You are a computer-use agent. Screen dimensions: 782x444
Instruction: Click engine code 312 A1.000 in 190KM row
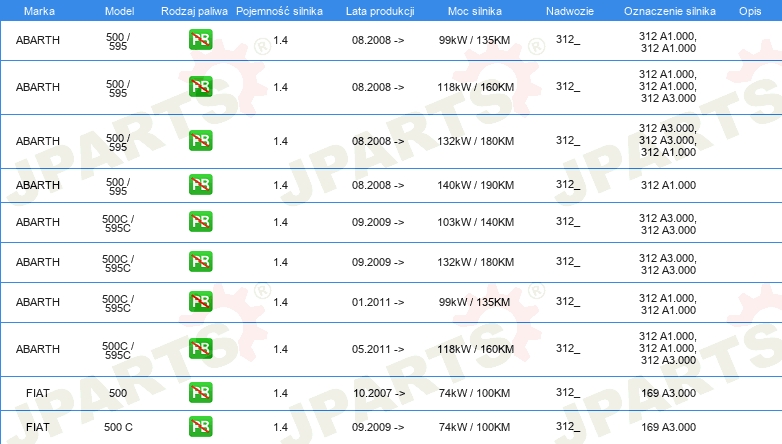click(x=668, y=185)
